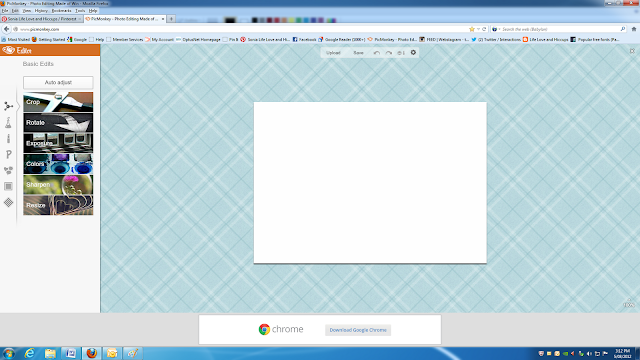Image resolution: width=640 pixels, height=360 pixels.
Task: Open the Resize tool thumbnail
Action: [58, 205]
